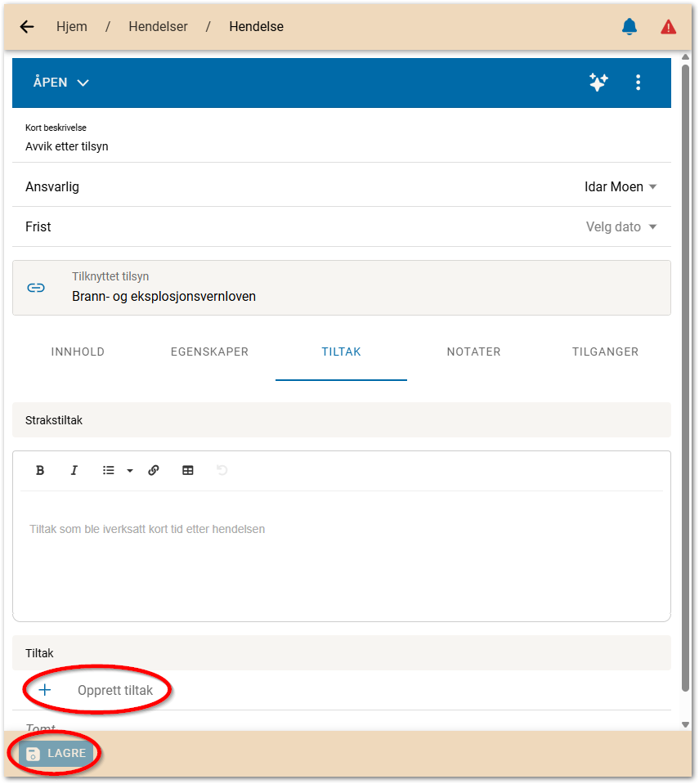The width and height of the screenshot is (699, 784).
Task: Toggle bold formatting in editor
Action: (40, 470)
